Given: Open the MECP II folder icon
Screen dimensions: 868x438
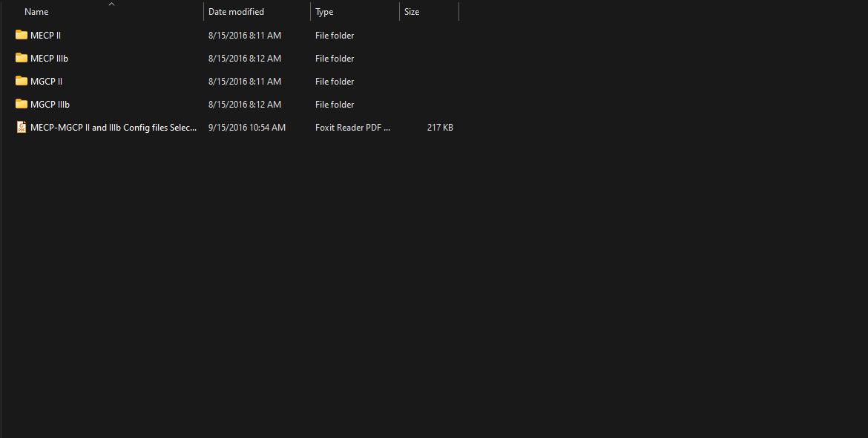Looking at the screenshot, I should click(22, 35).
